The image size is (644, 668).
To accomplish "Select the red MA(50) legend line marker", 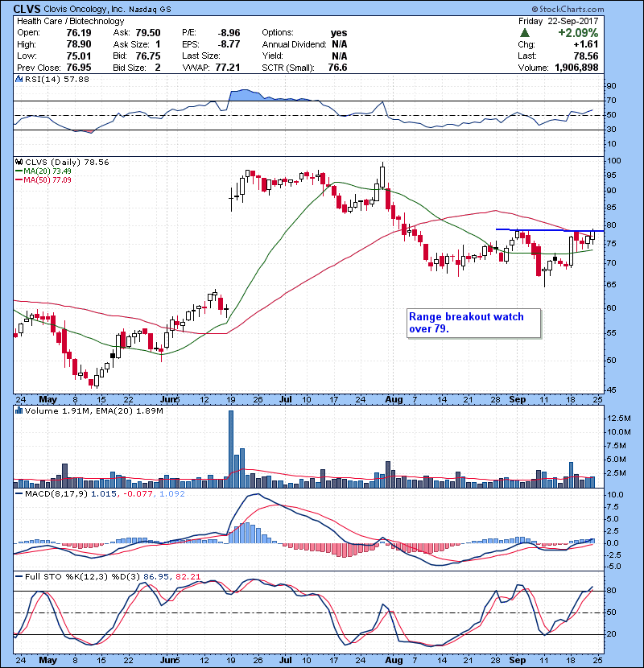I will pyautogui.click(x=19, y=180).
